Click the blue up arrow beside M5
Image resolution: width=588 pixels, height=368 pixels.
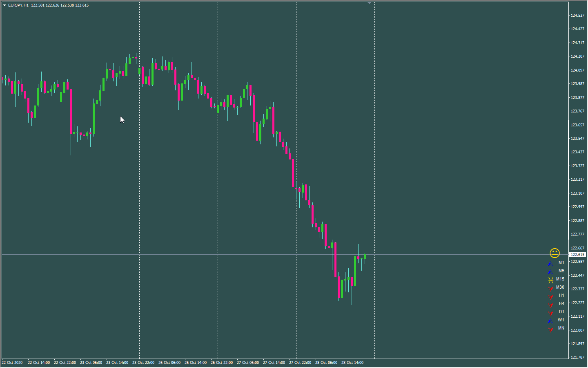pos(550,272)
